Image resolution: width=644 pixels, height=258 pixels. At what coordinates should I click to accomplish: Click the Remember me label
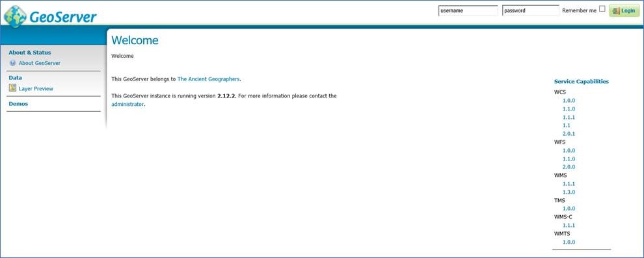coord(579,10)
